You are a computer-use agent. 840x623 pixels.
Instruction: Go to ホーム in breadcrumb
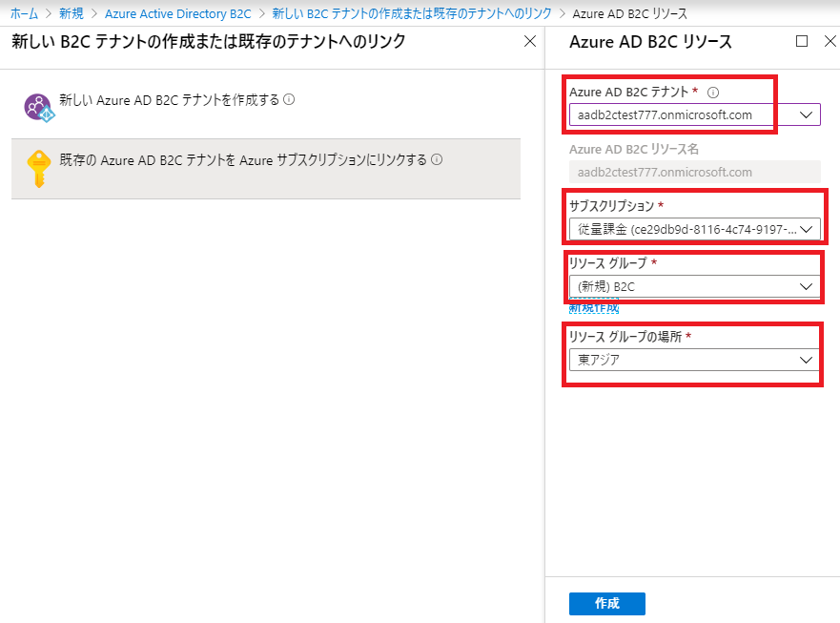coord(24,13)
